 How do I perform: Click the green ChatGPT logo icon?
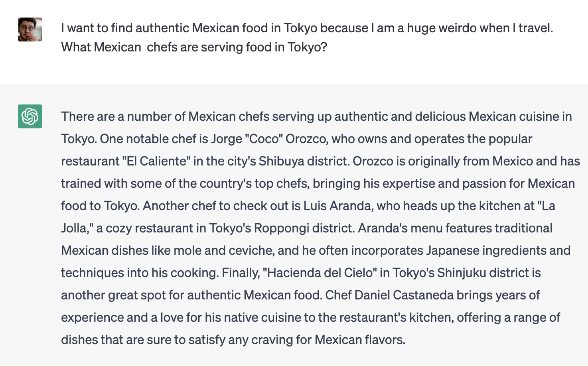pyautogui.click(x=30, y=116)
